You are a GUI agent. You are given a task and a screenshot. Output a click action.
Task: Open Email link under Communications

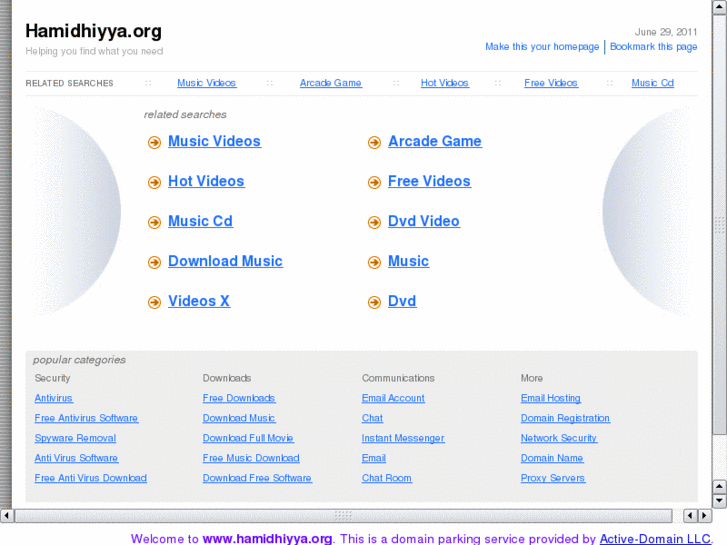[x=374, y=458]
